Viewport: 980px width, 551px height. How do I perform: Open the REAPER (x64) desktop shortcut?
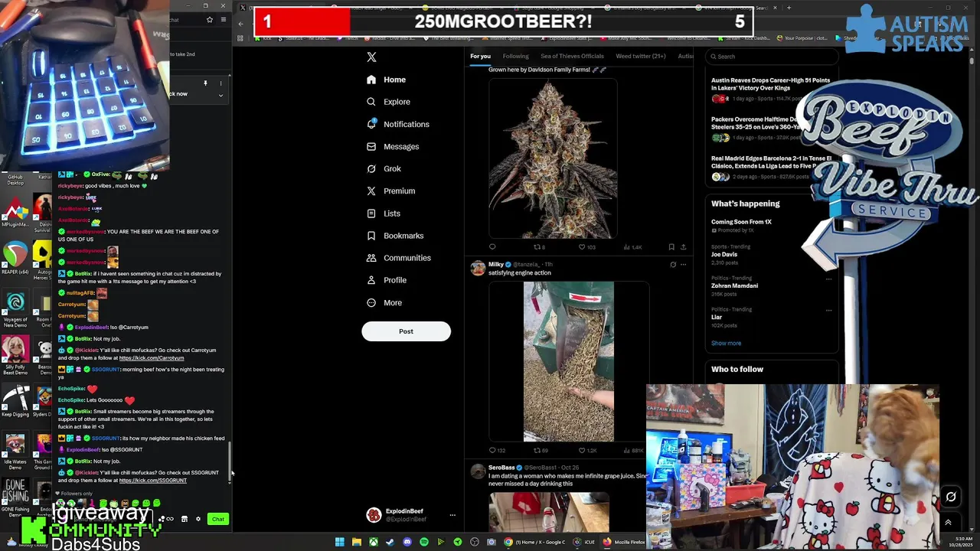[x=15, y=258]
